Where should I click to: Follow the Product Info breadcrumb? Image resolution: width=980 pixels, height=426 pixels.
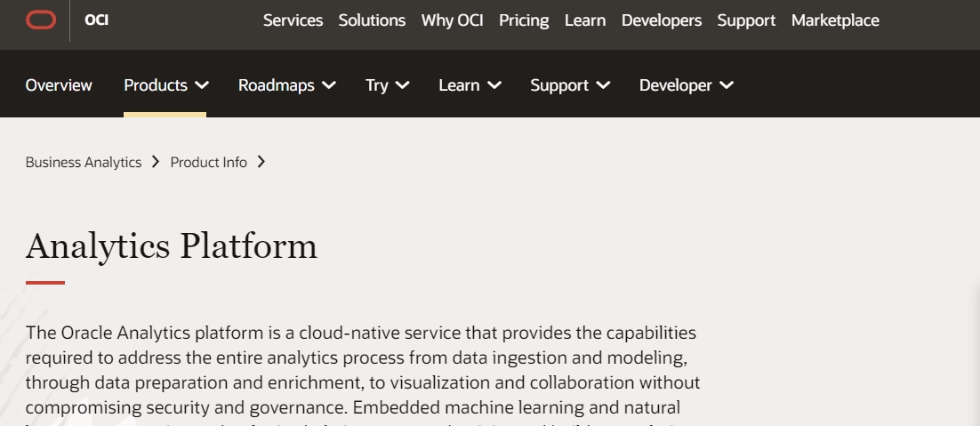tap(209, 163)
